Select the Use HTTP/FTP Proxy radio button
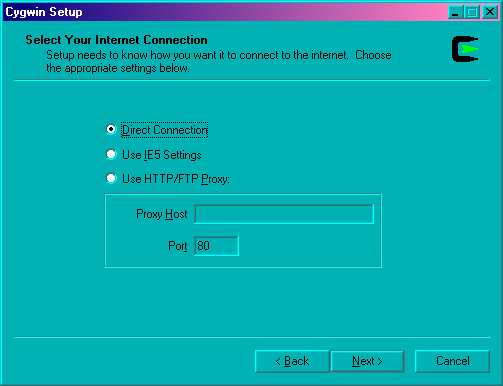The width and height of the screenshot is (503, 386). [x=111, y=178]
